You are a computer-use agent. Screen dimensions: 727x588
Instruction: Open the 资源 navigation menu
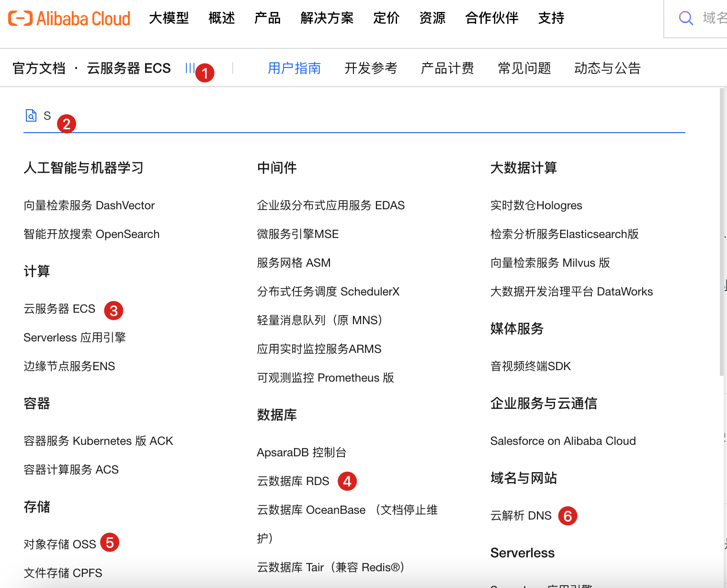point(432,18)
